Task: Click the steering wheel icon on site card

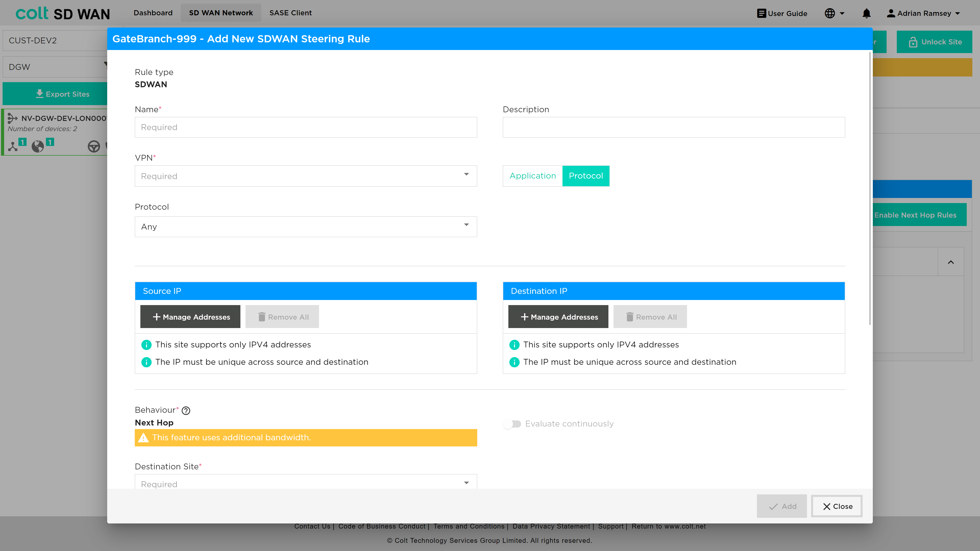Action: (94, 146)
